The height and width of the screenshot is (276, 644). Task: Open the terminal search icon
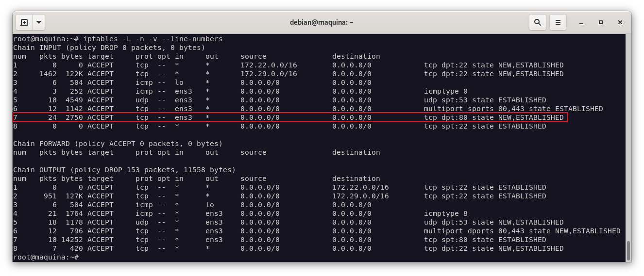(x=538, y=22)
